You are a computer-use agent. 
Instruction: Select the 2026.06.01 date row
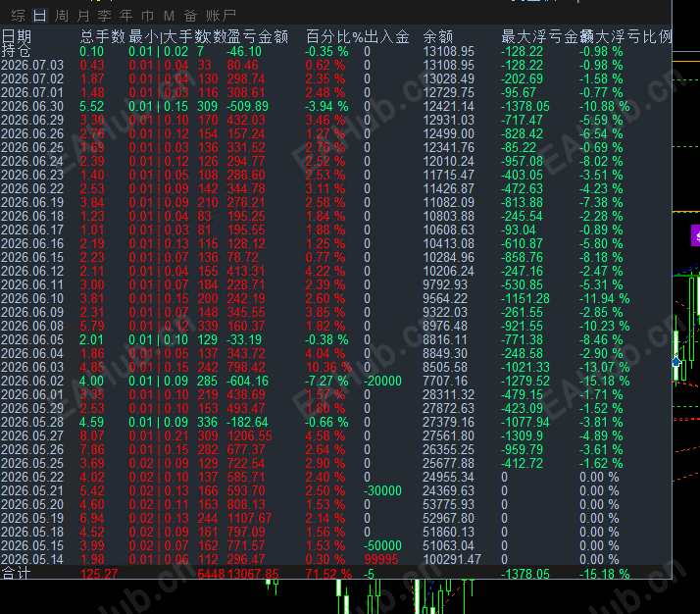32,394
